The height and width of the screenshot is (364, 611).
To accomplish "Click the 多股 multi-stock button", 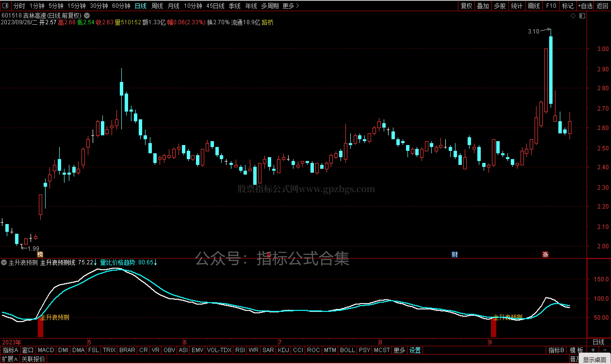I will click(x=500, y=6).
